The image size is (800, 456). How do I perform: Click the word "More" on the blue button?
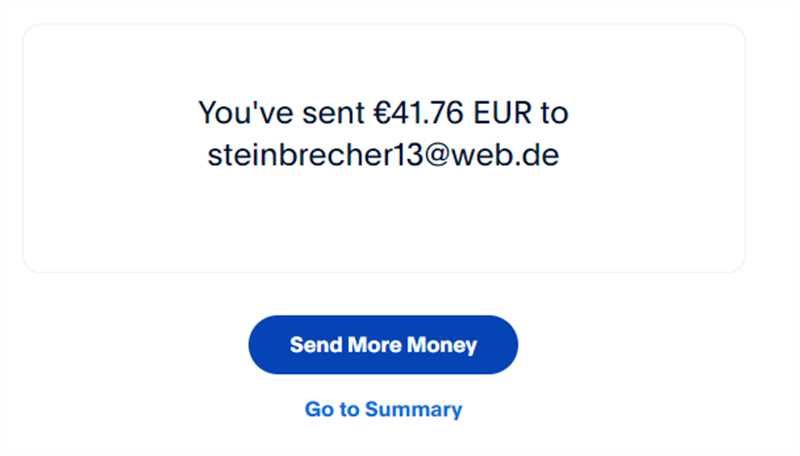click(x=375, y=345)
